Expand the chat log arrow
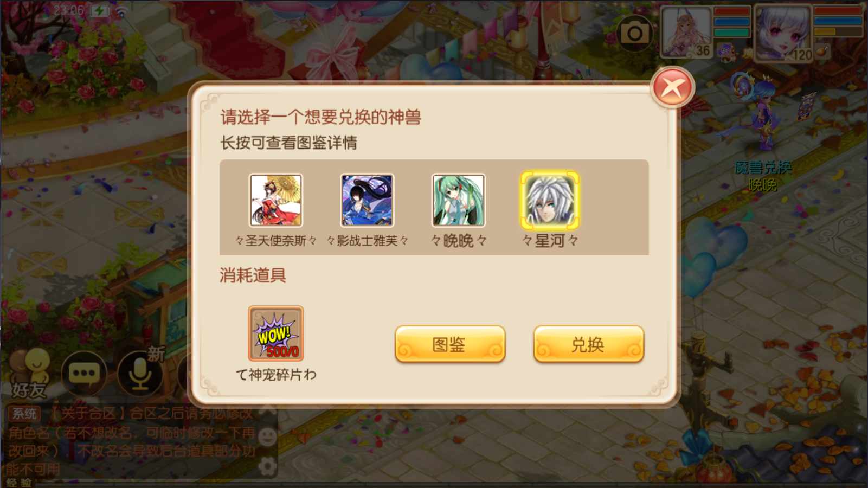The height and width of the screenshot is (488, 868). coord(267,410)
